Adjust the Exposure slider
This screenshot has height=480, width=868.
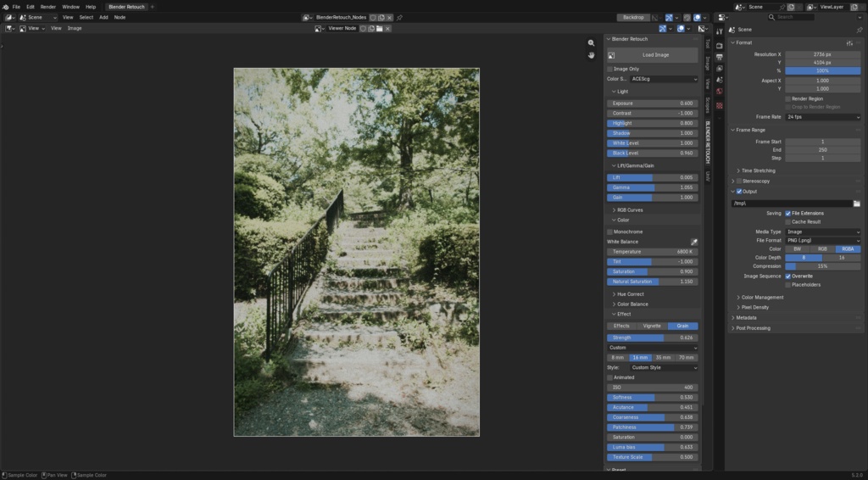pyautogui.click(x=653, y=103)
